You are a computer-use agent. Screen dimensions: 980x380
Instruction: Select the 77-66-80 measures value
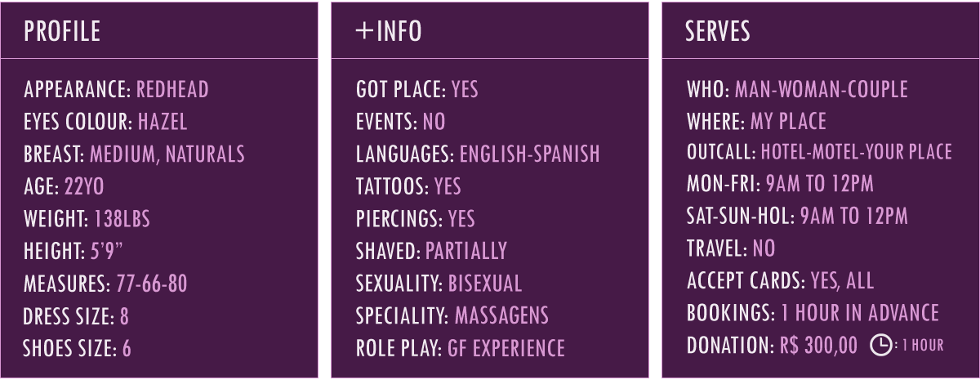pyautogui.click(x=152, y=284)
